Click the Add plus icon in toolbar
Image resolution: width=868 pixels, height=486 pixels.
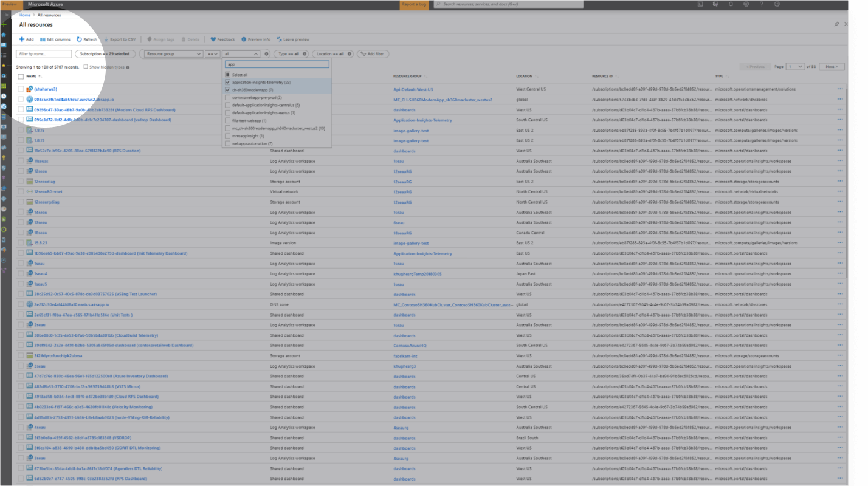[22, 39]
